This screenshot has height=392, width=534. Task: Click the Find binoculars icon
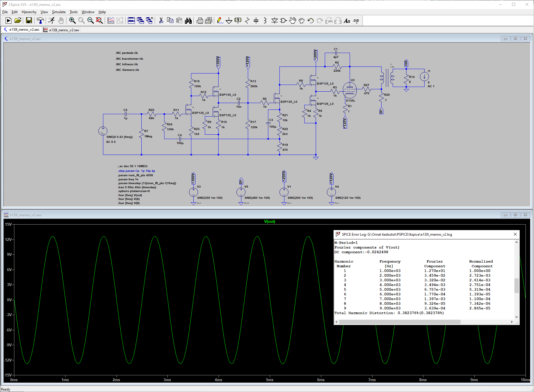point(188,20)
